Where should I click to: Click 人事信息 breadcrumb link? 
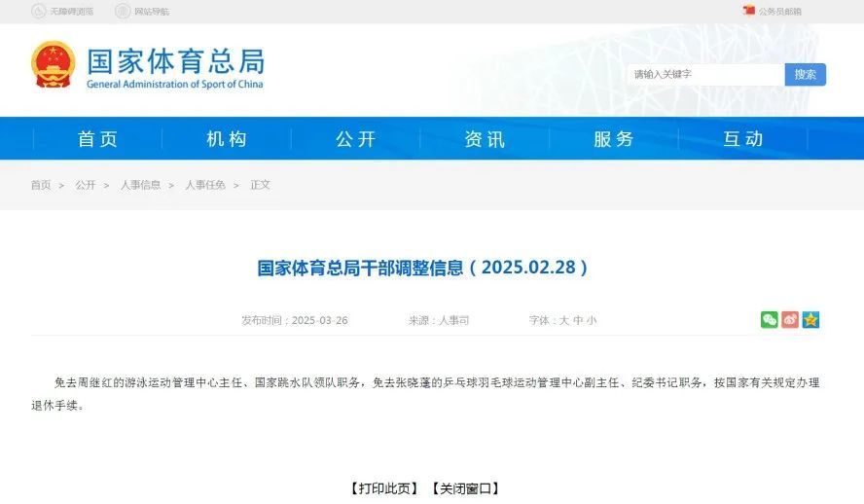[140, 185]
